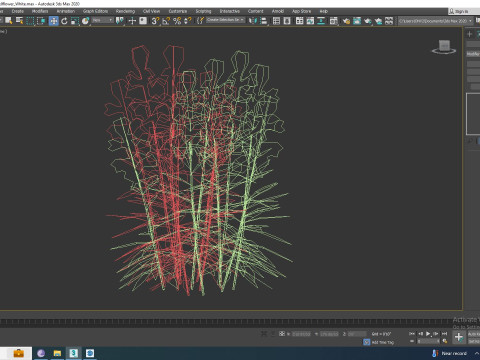Image resolution: width=480 pixels, height=360 pixels.
Task: Open the Reference Coordinate System dropdown
Action: pos(103,21)
